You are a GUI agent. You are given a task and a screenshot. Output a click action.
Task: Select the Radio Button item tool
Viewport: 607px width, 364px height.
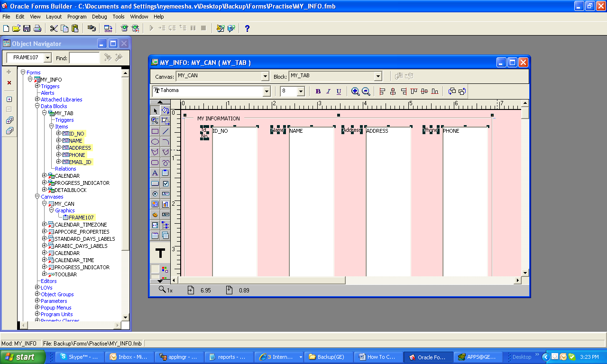155,194
